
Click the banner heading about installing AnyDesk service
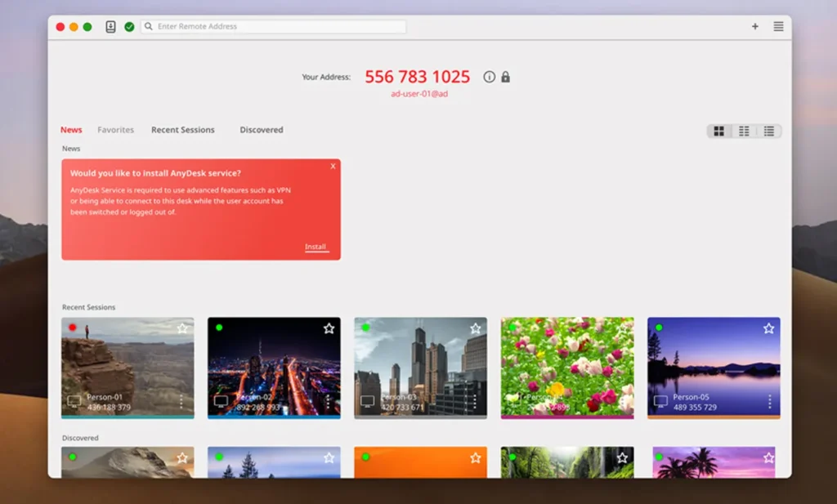155,173
